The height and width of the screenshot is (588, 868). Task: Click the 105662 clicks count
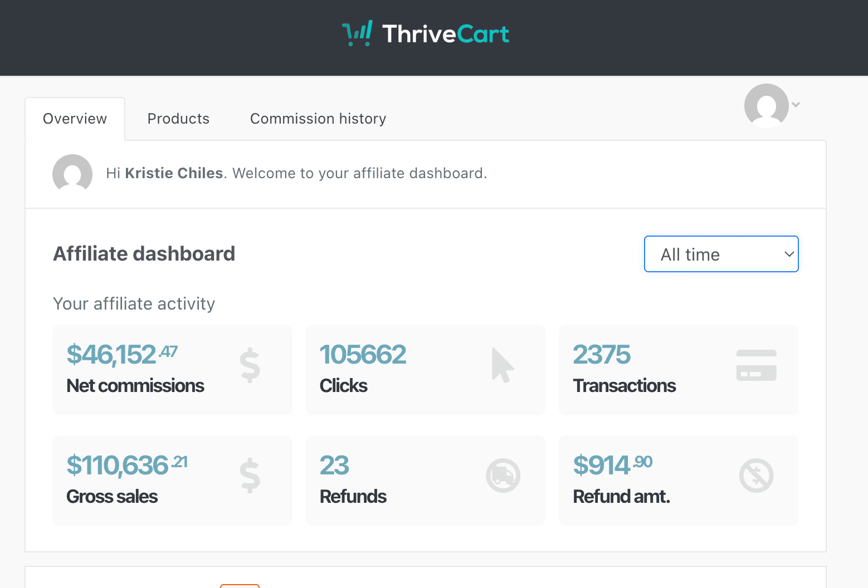pos(363,355)
